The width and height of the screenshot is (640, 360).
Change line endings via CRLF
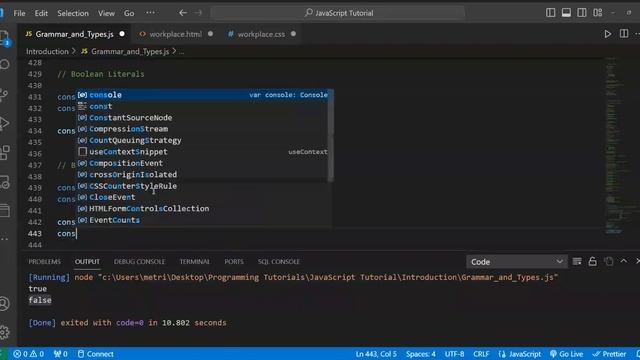481,354
